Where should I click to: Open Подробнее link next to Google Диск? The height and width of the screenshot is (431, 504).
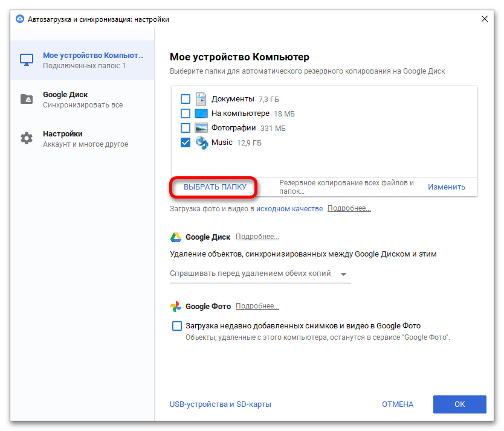pos(257,237)
